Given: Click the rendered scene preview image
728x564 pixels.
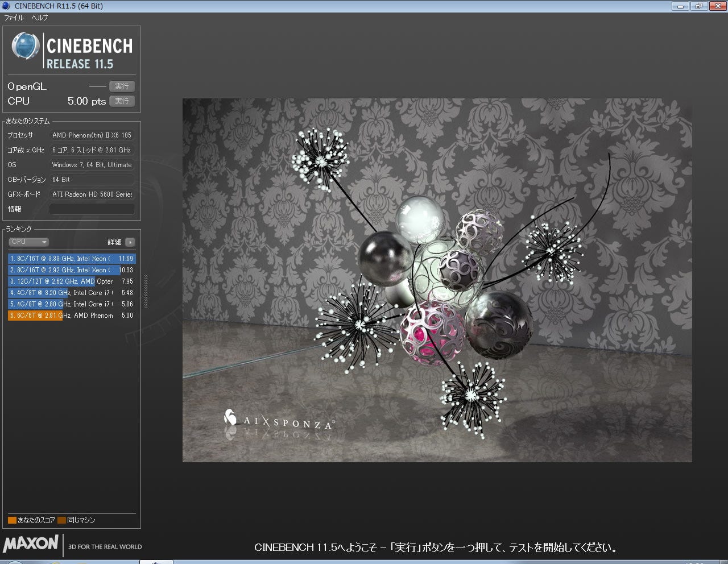Looking at the screenshot, I should [x=437, y=280].
